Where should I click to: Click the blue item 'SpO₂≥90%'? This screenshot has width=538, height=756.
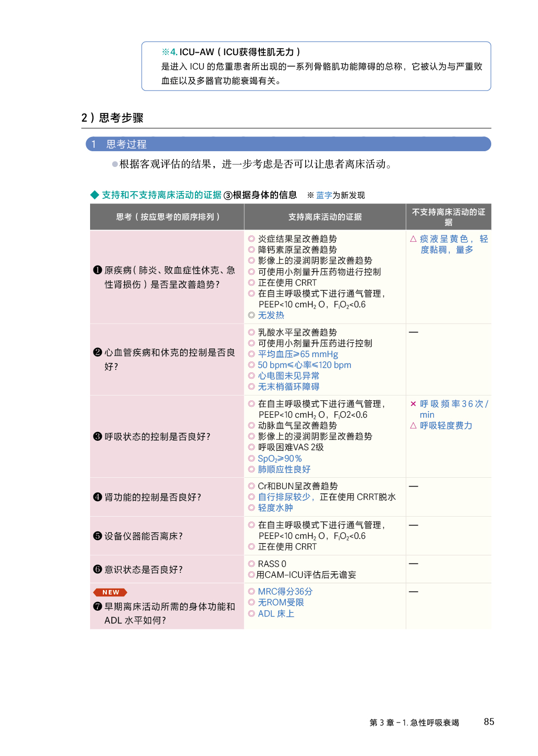click(x=280, y=459)
